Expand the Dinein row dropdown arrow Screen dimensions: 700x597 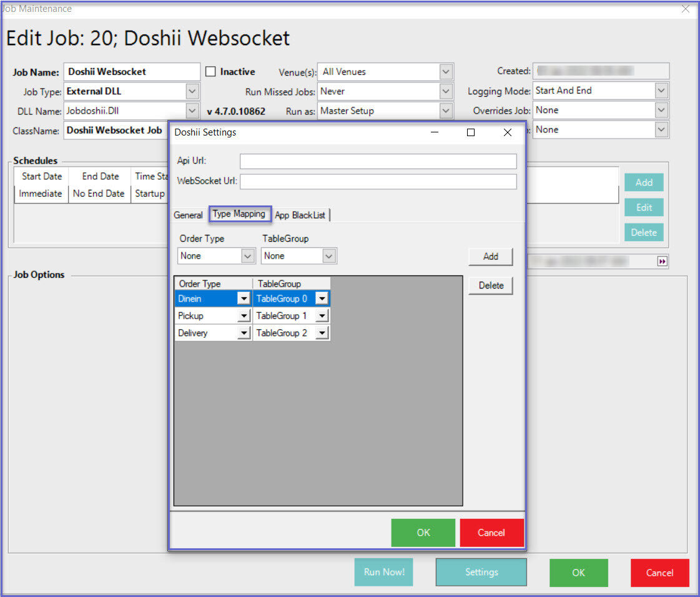[x=244, y=298]
